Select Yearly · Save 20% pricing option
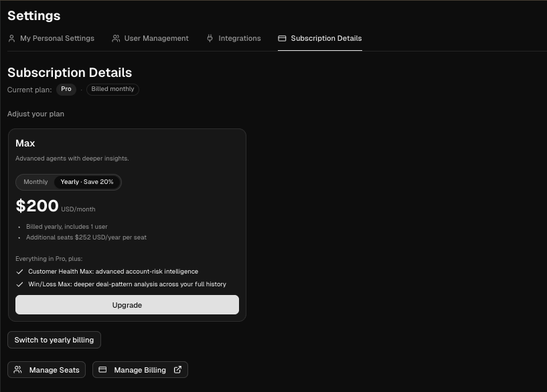 87,182
